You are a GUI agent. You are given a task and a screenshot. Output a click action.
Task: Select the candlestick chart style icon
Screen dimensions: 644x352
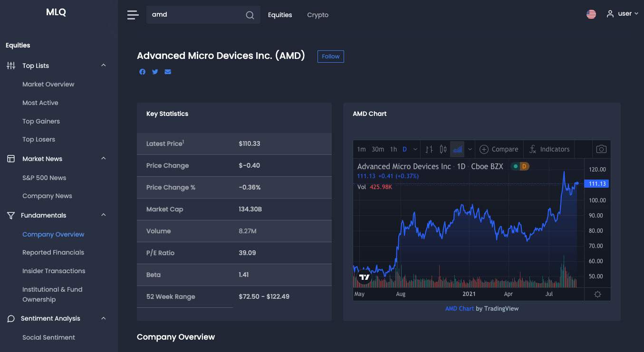[x=443, y=149]
